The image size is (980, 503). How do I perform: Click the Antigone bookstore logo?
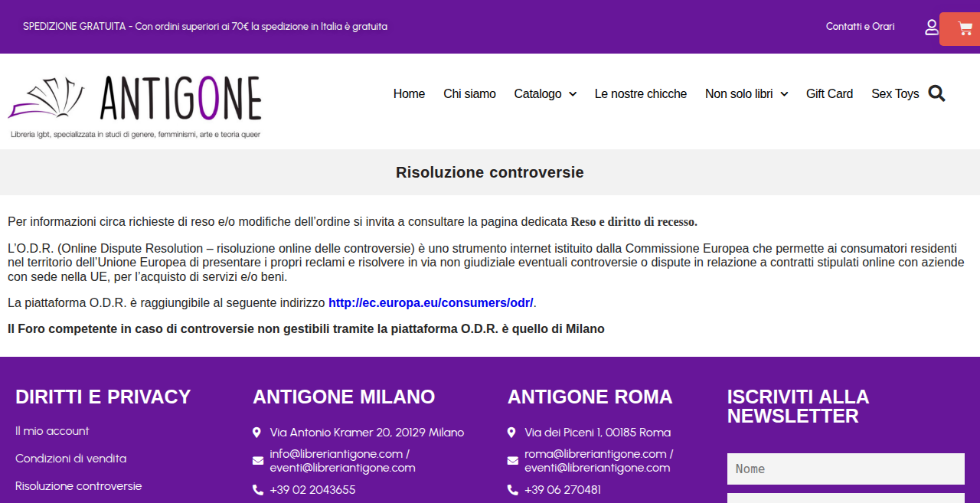coord(135,106)
